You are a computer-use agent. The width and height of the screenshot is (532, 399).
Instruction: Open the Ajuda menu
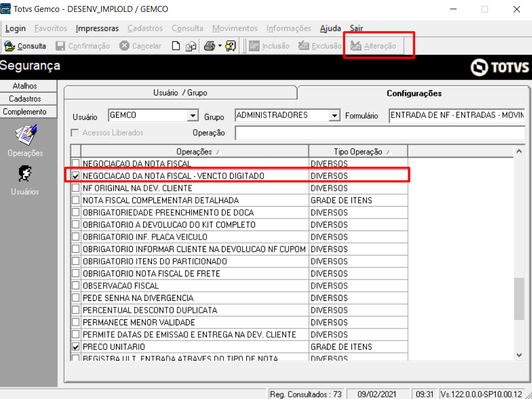click(330, 28)
